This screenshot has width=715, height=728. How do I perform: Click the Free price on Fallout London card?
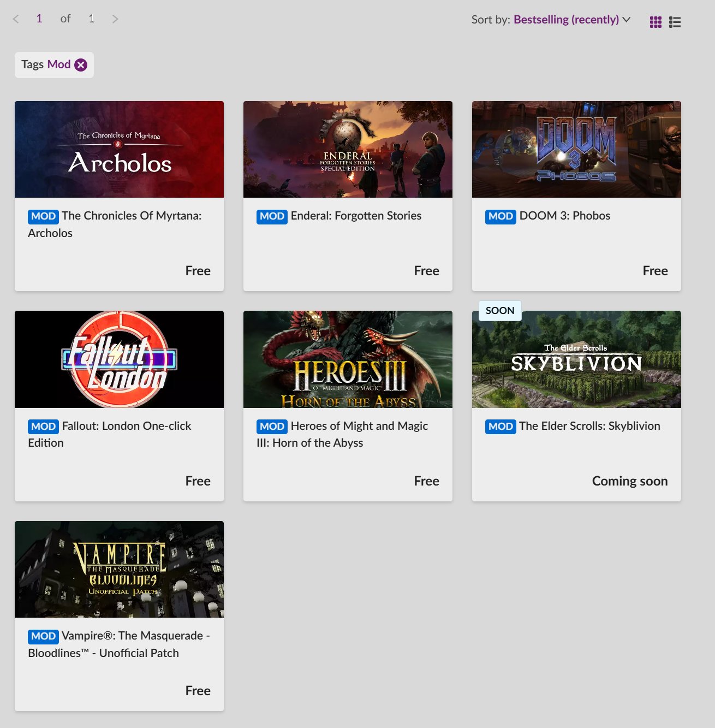pyautogui.click(x=198, y=481)
